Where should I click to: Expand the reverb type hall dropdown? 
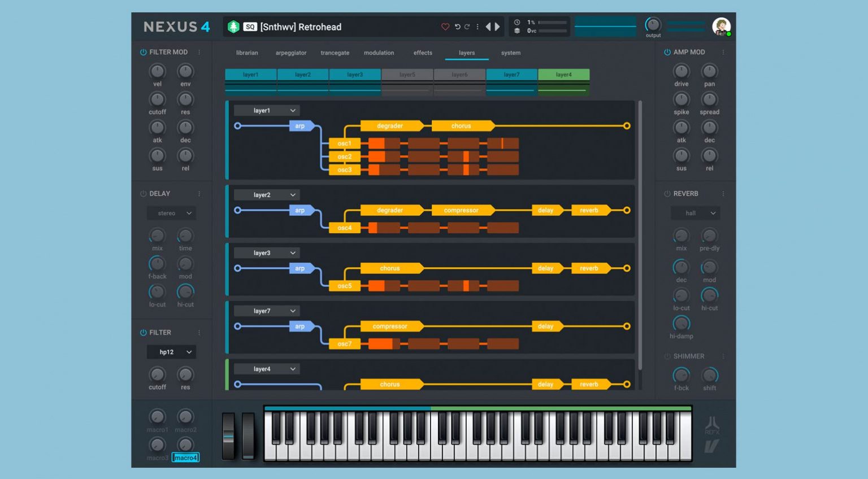[696, 213]
